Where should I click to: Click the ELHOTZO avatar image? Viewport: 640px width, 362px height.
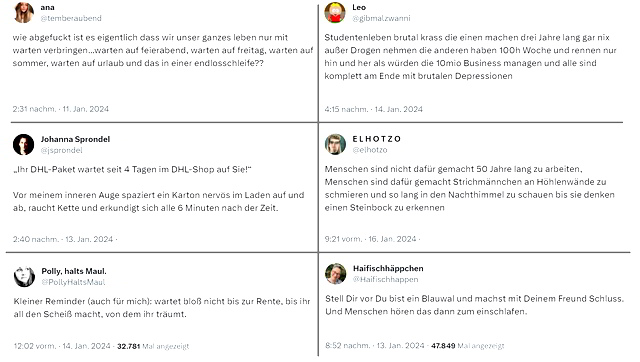point(335,144)
